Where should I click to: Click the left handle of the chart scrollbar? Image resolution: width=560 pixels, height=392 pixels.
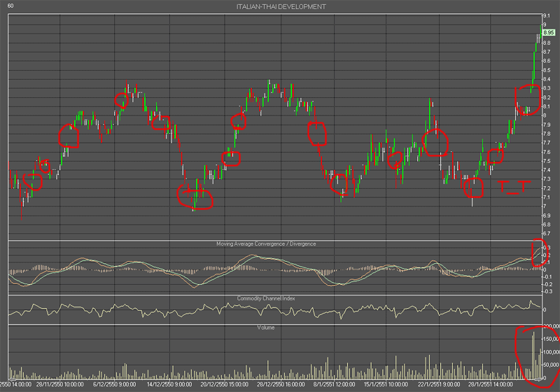[12, 379]
